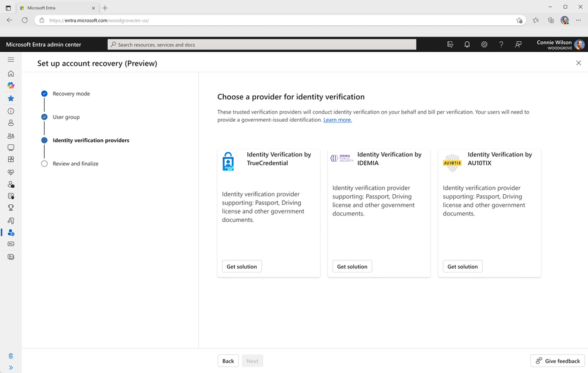Select Identity Verification by IDEMIA title
Viewport: 588px width, 373px height.
(x=389, y=159)
